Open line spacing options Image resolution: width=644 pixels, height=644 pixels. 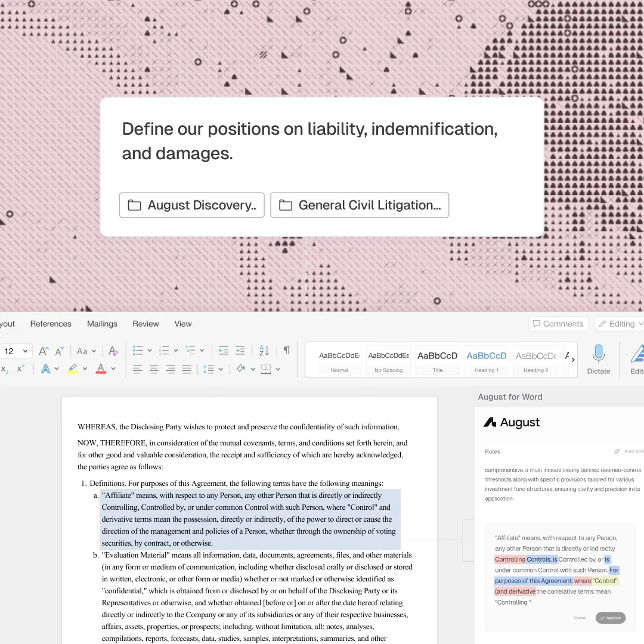point(209,369)
